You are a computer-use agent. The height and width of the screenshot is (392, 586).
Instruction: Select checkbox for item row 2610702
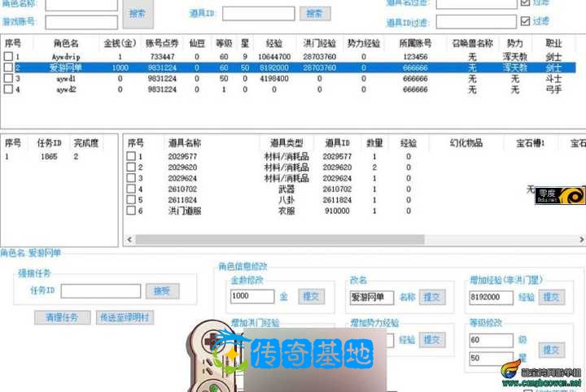click(131, 189)
